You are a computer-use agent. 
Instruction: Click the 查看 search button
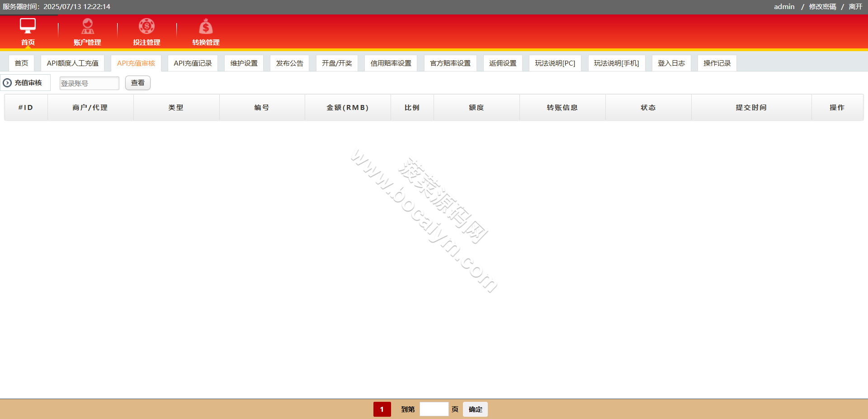pos(138,83)
